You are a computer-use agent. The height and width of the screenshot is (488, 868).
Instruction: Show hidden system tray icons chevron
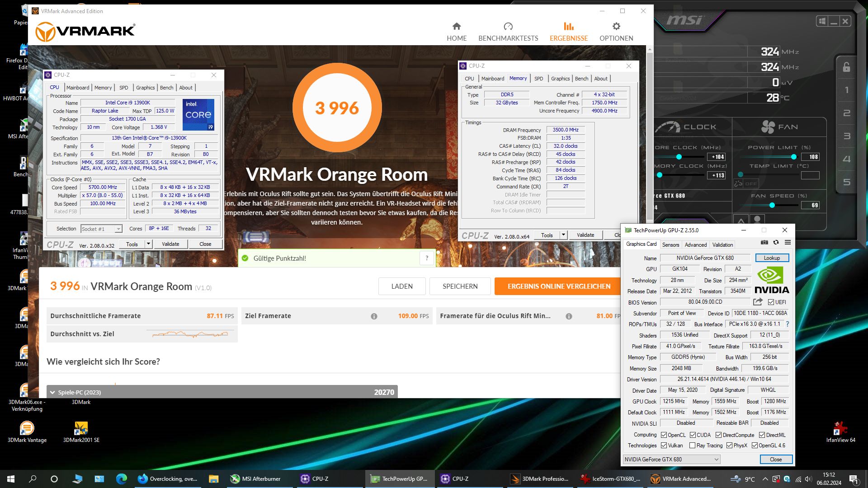765,479
